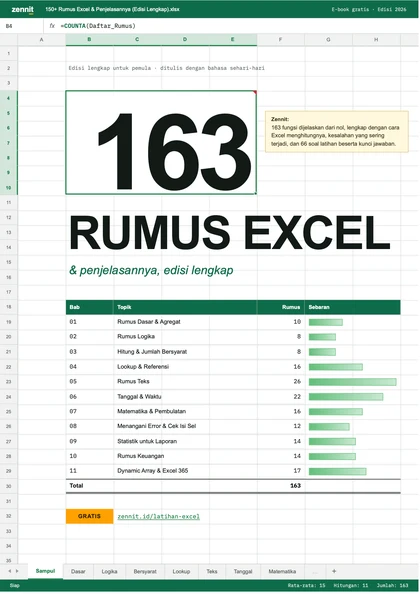
Task: Select the 'Rumus Teks' cell
Action: [x=185, y=381]
